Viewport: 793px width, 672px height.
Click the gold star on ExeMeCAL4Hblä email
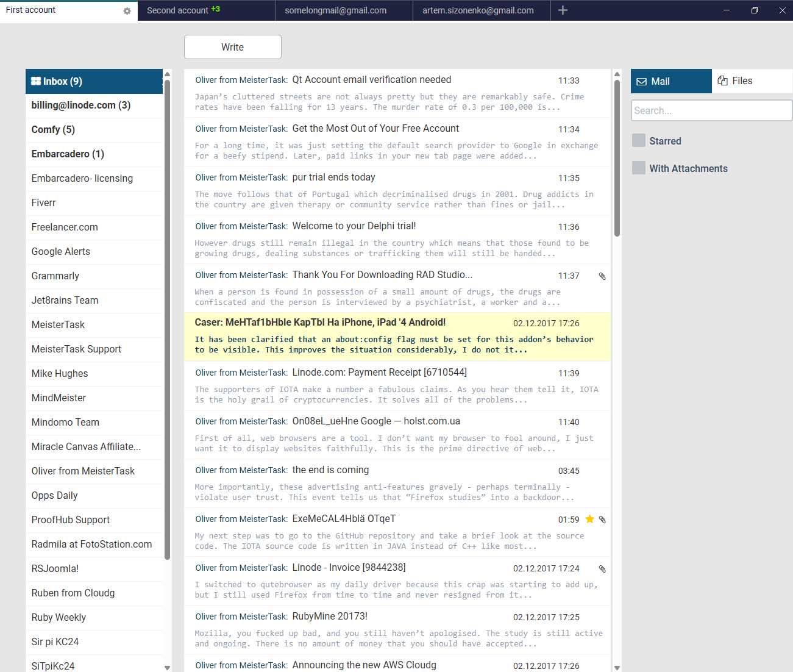[x=589, y=519]
